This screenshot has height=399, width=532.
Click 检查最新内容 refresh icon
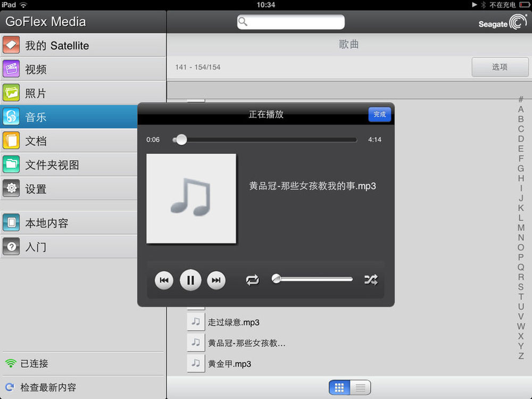pyautogui.click(x=9, y=387)
